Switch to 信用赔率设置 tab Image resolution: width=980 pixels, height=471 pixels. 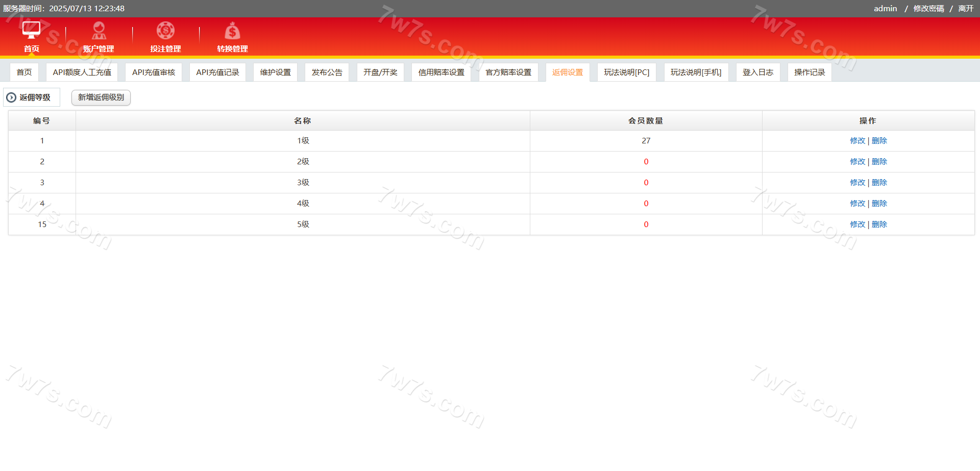coord(441,72)
